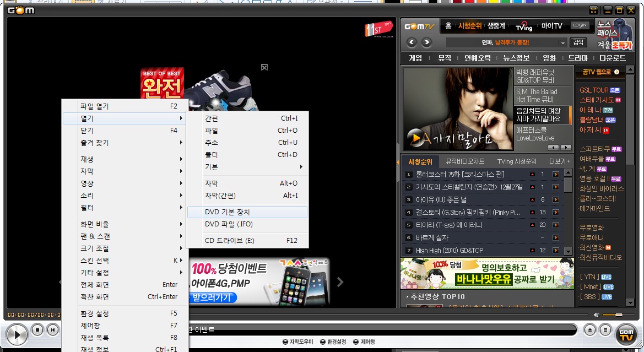Screen dimensions: 644x352
Task: Go back with the GomTV left arrow
Action: point(412,42)
